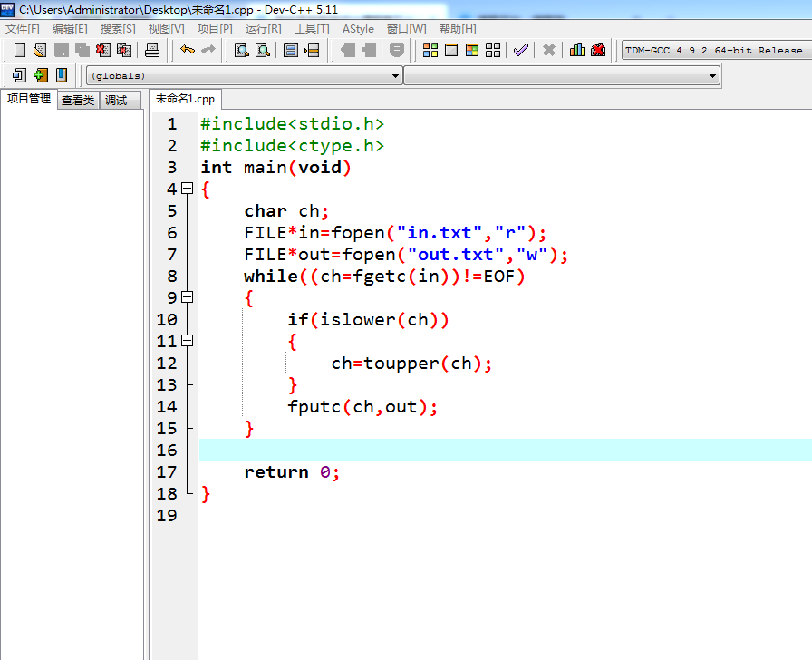This screenshot has width=812, height=660.
Task: Open the 项目[P] menu
Action: [215, 28]
